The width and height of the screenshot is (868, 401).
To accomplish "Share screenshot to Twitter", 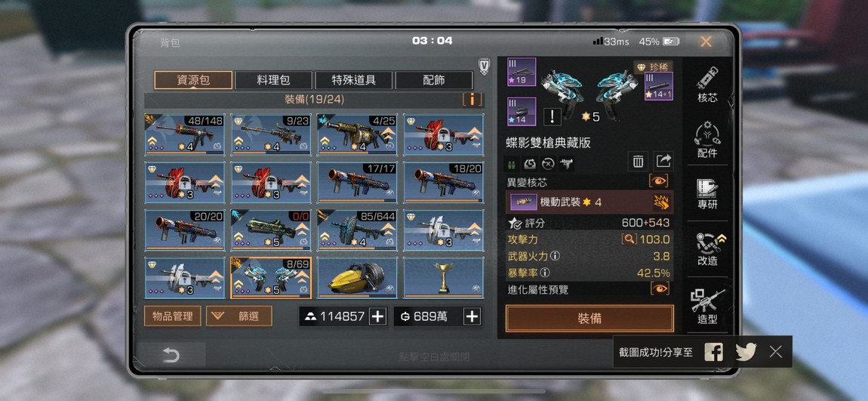I will coord(746,352).
